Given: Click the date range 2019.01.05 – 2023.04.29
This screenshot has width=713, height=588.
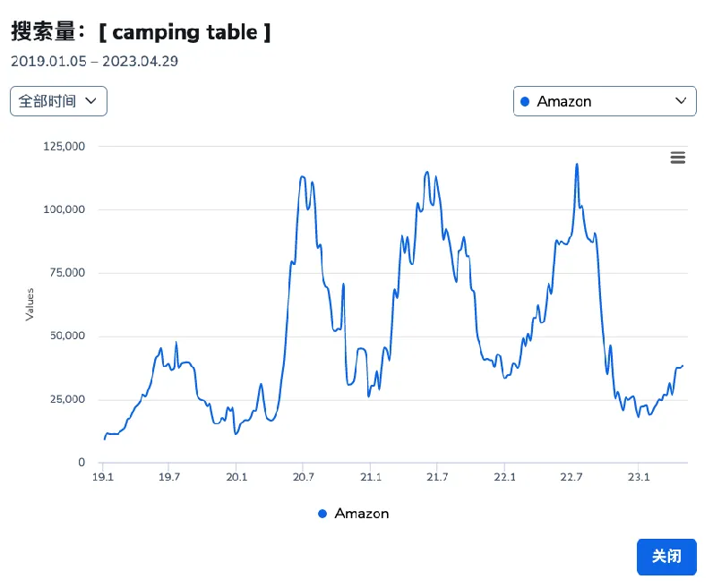Looking at the screenshot, I should [x=95, y=62].
